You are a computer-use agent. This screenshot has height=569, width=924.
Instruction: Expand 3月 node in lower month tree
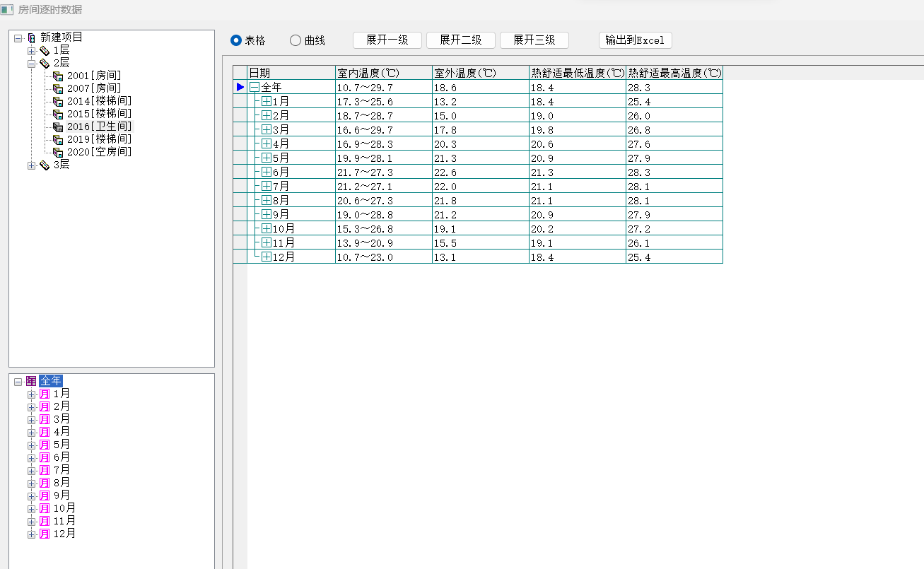click(x=31, y=419)
